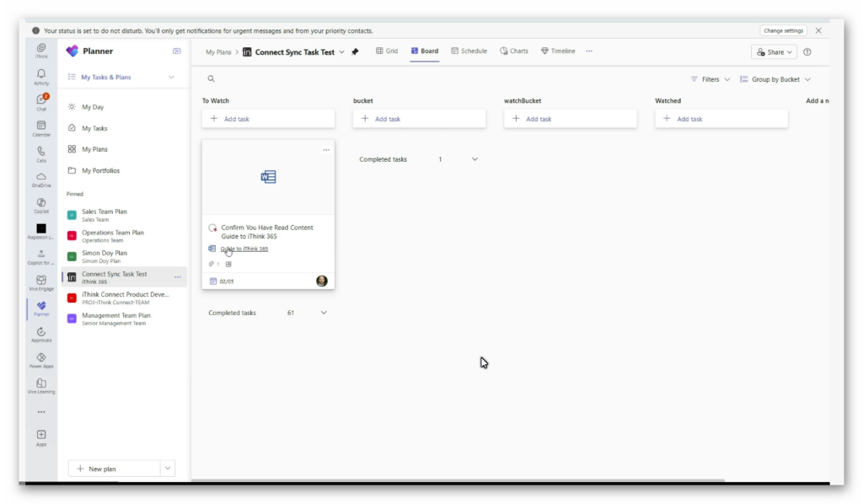The width and height of the screenshot is (863, 504).
Task: Open Viva Learning
Action: pos(41,386)
